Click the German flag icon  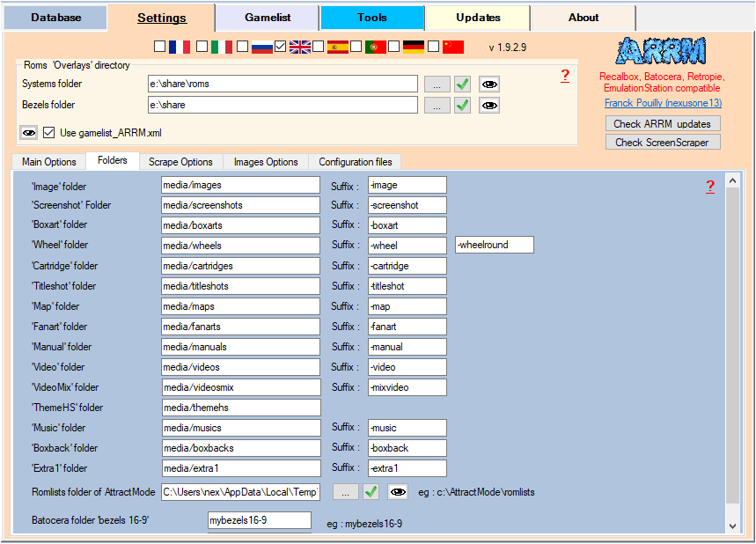coord(414,47)
